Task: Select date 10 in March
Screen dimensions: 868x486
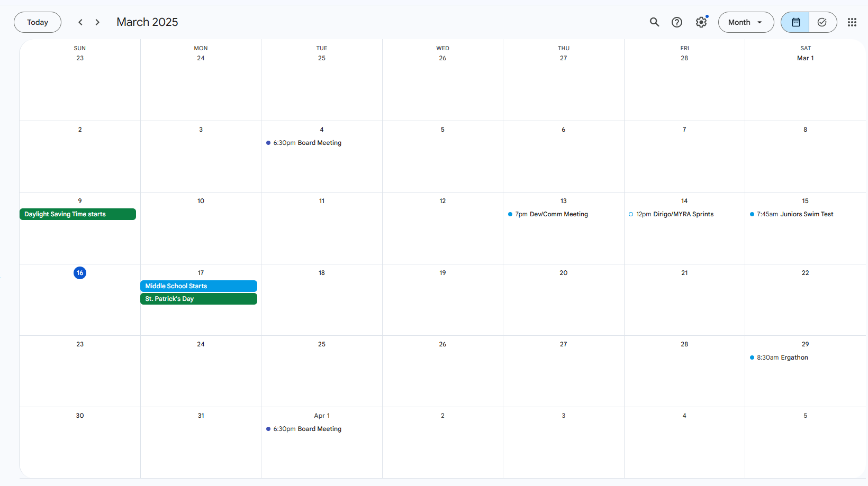Action: tap(201, 201)
